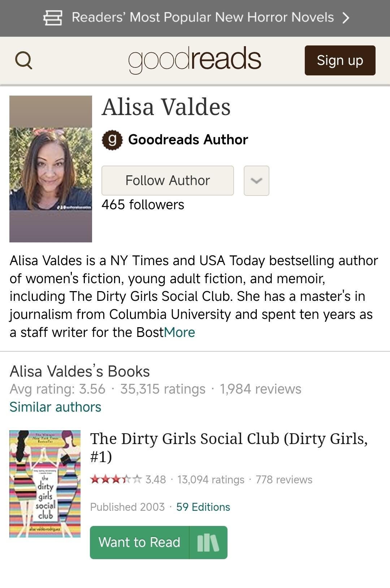Tap the Goodreads Author badge icon
Image resolution: width=390 pixels, height=588 pixels.
point(112,140)
